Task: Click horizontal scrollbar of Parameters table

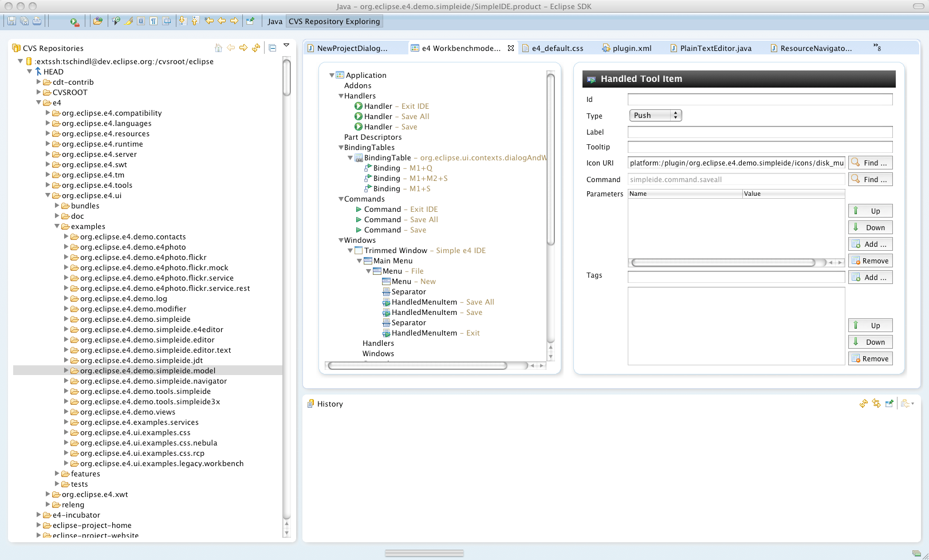Action: click(x=723, y=262)
